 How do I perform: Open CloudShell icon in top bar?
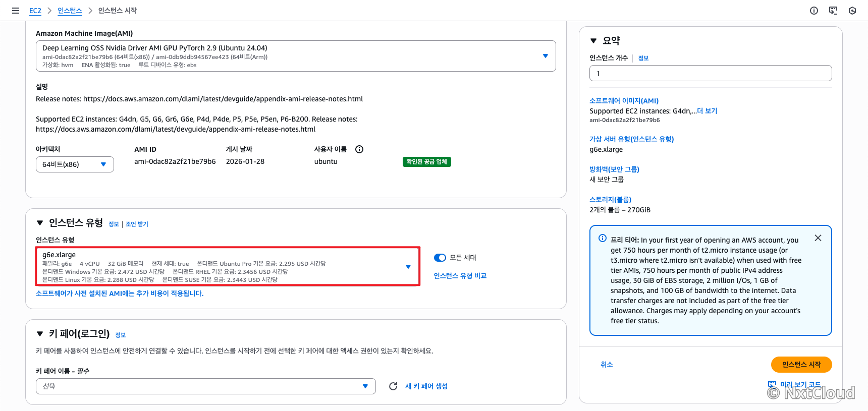(x=833, y=11)
